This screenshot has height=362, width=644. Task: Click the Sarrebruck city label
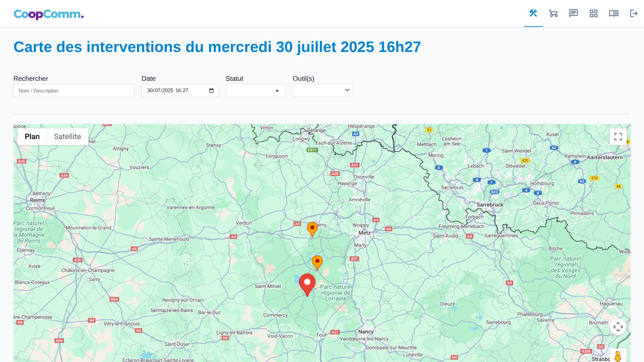[490, 204]
